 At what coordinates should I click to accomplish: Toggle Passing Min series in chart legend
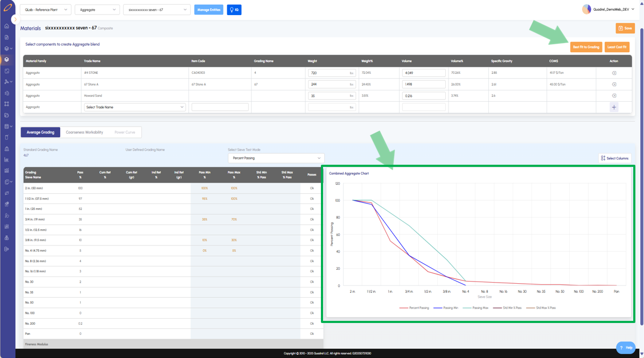point(448,308)
